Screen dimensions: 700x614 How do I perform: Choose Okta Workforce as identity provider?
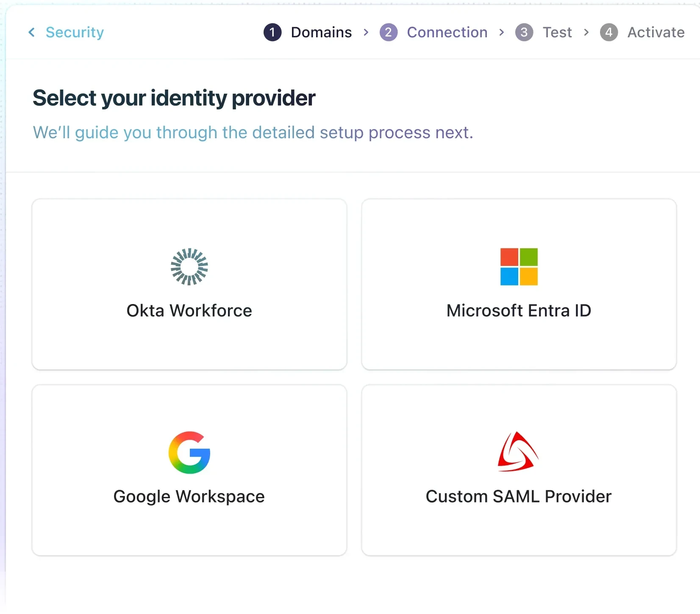(189, 284)
